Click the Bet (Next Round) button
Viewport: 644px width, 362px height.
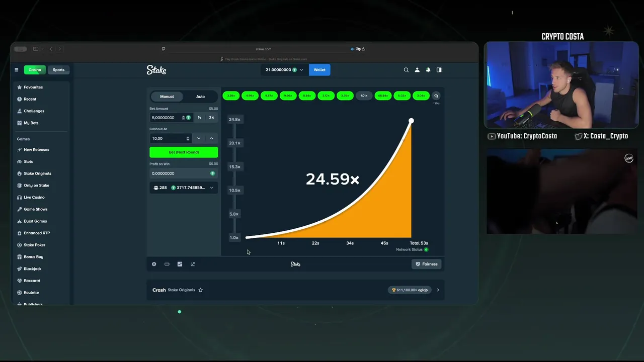click(184, 152)
